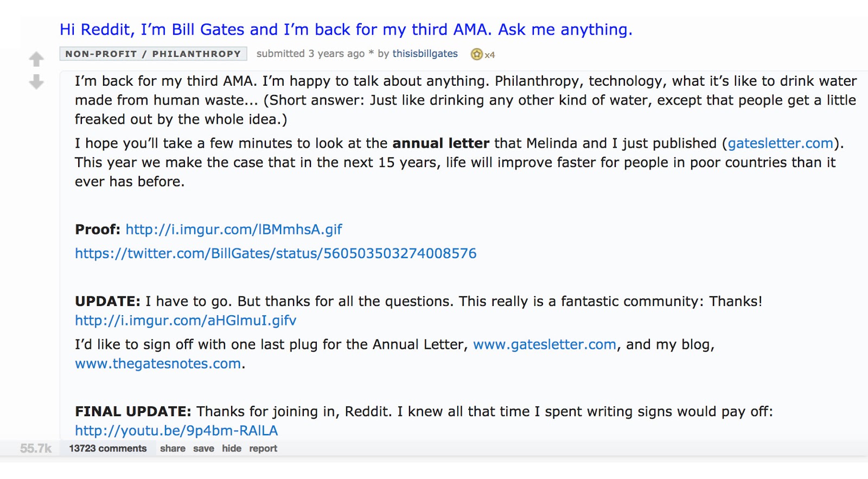Open the youtu.be FINAL UPDATE video link

pyautogui.click(x=176, y=430)
